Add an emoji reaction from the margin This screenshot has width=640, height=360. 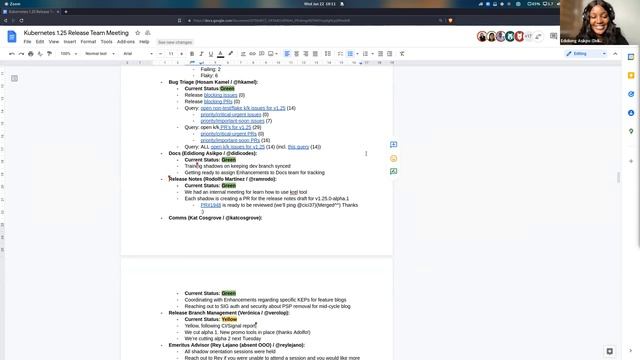click(393, 158)
